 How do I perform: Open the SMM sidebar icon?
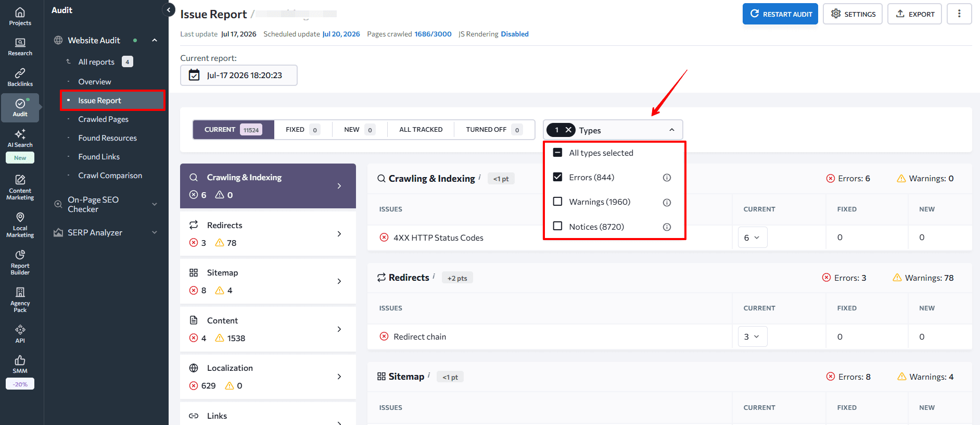(x=20, y=364)
